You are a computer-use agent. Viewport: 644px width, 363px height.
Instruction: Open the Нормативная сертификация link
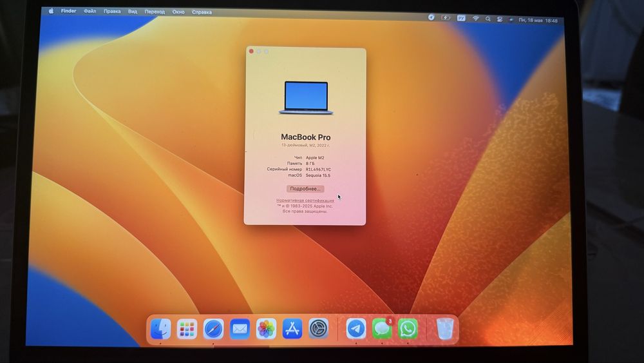point(305,201)
